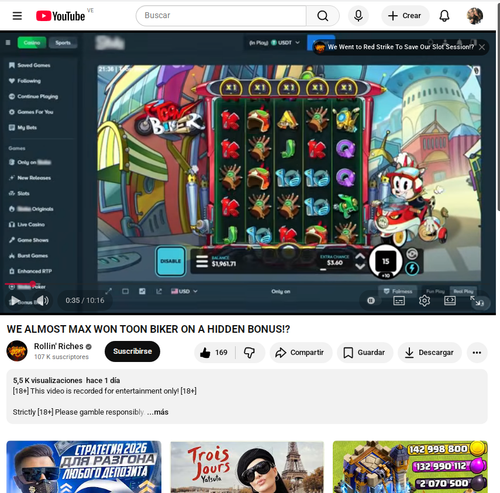Click the search magnifier button
The image size is (500, 493).
(x=322, y=16)
